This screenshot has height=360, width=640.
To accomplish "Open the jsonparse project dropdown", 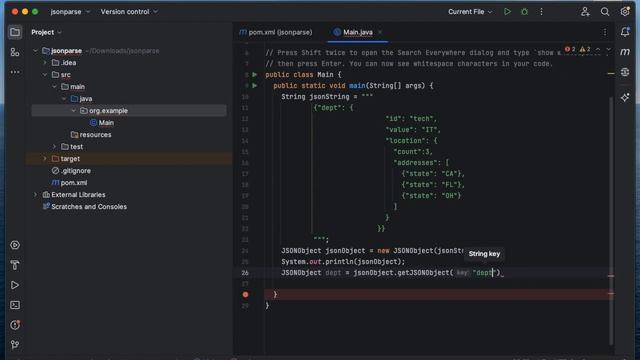I will click(x=70, y=12).
